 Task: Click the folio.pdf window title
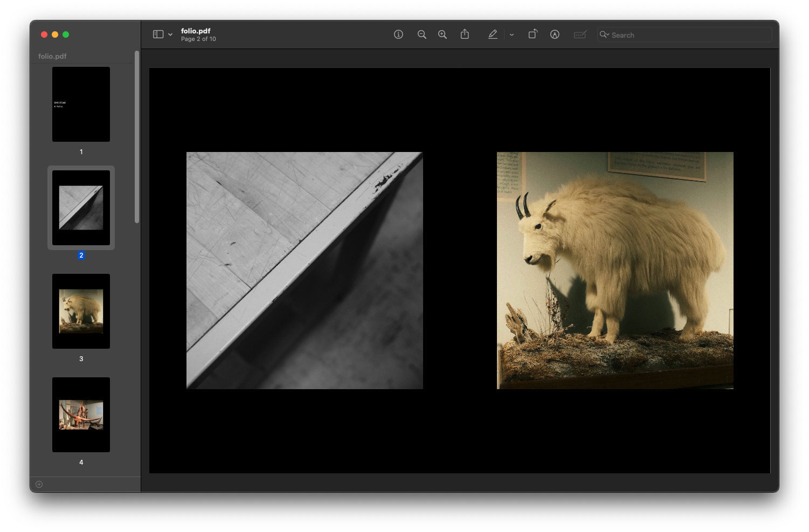196,31
